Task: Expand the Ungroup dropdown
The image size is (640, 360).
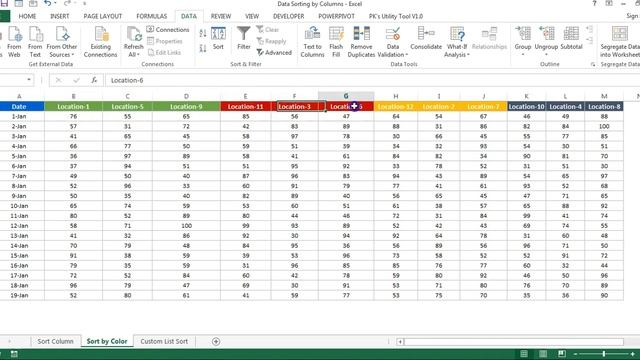Action: point(546,54)
